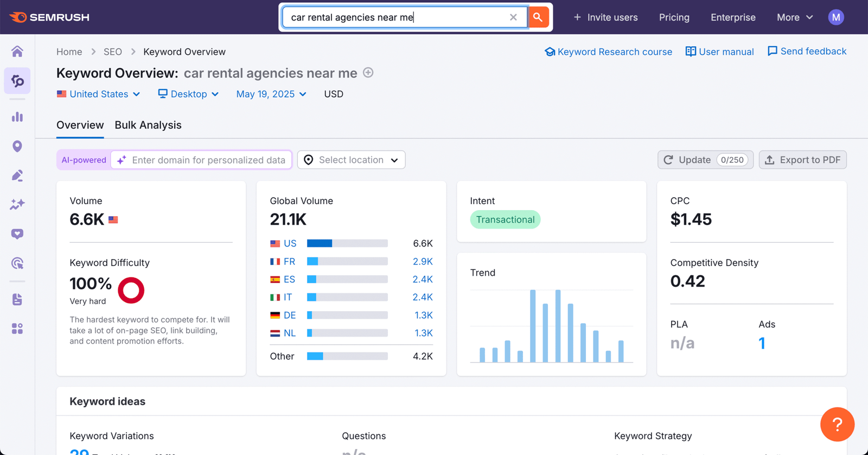The image size is (868, 455).
Task: Open the United States country dropdown
Action: [x=98, y=94]
